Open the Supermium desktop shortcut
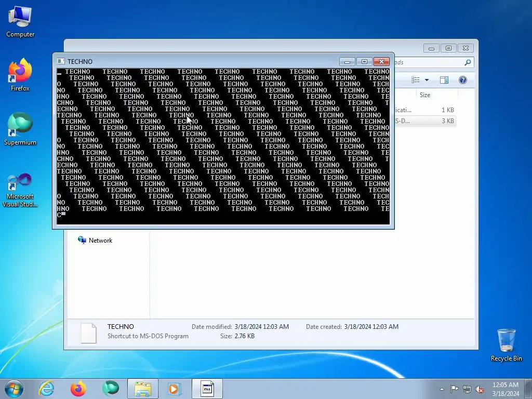The width and height of the screenshot is (532, 399). tap(20, 129)
